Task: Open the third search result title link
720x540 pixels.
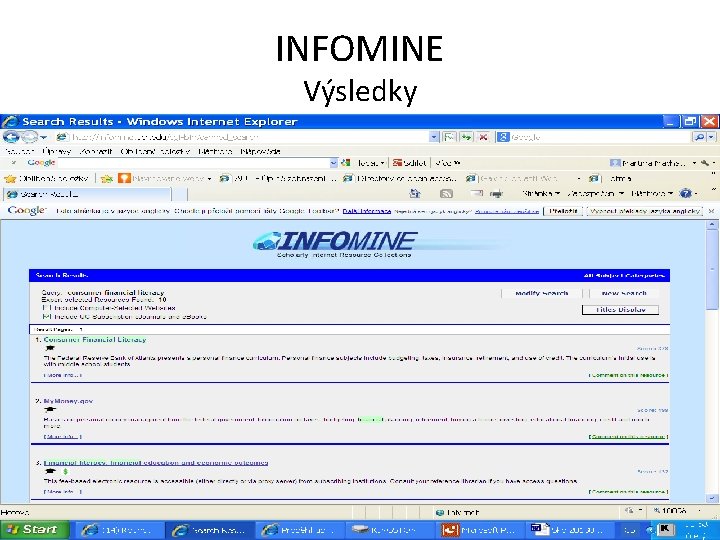Action: click(156, 463)
